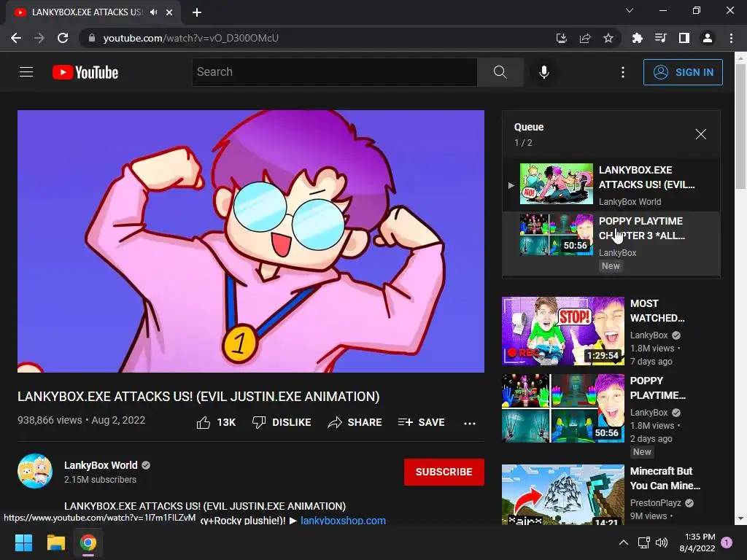Open the LankyBox channel under MOST WATCHED
The width and height of the screenshot is (747, 560).
pos(649,335)
